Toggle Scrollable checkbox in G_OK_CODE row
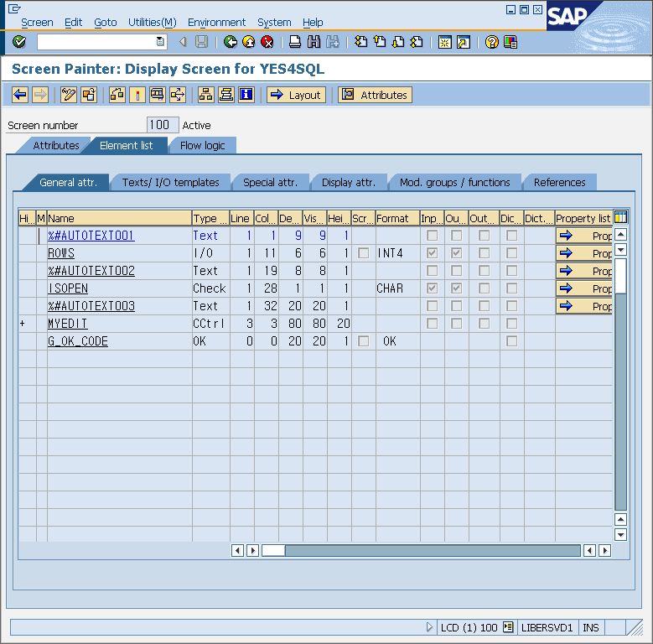 (x=363, y=341)
